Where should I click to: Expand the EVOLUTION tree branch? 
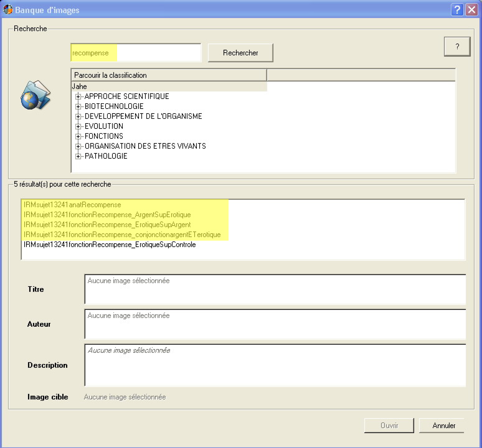coord(78,126)
